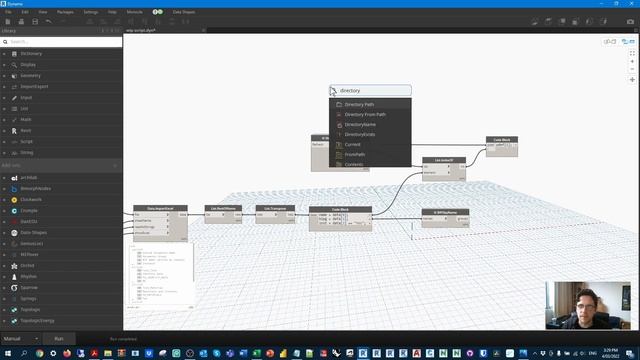
Task: Select Directory From Path search result
Action: 370,115
